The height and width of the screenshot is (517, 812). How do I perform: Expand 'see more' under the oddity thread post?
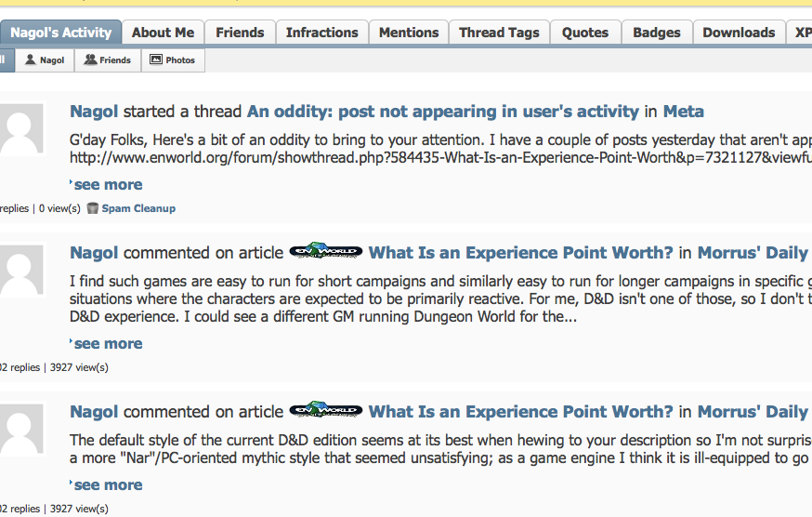point(108,184)
